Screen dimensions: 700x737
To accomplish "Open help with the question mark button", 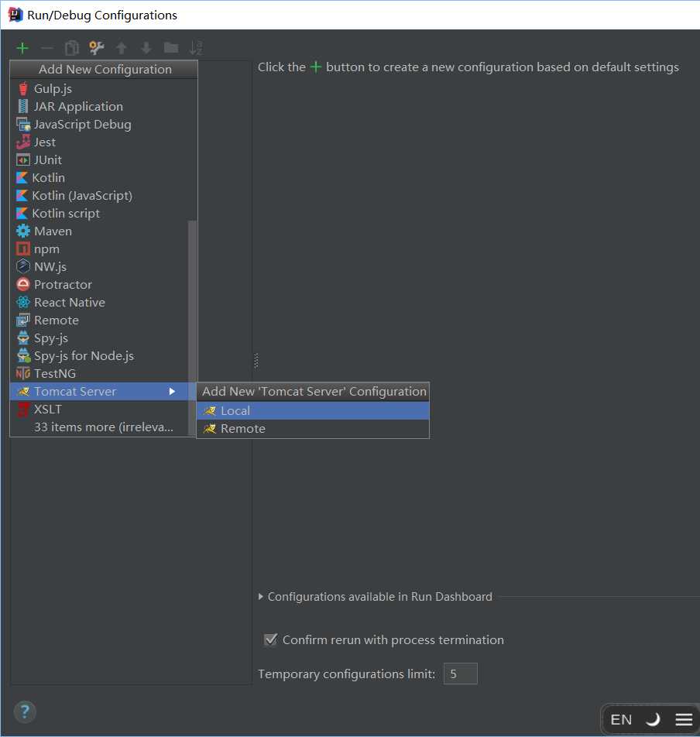I will tap(25, 711).
